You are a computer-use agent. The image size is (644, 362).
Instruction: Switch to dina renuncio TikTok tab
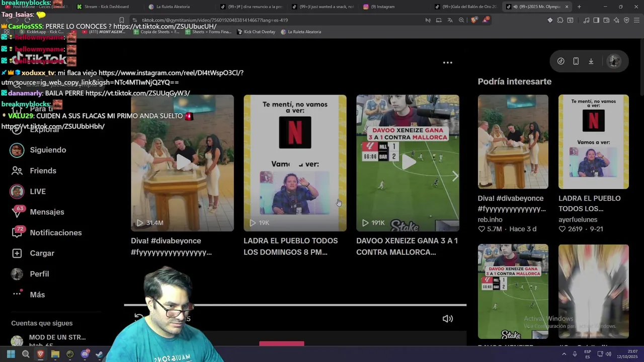tap(252, 7)
